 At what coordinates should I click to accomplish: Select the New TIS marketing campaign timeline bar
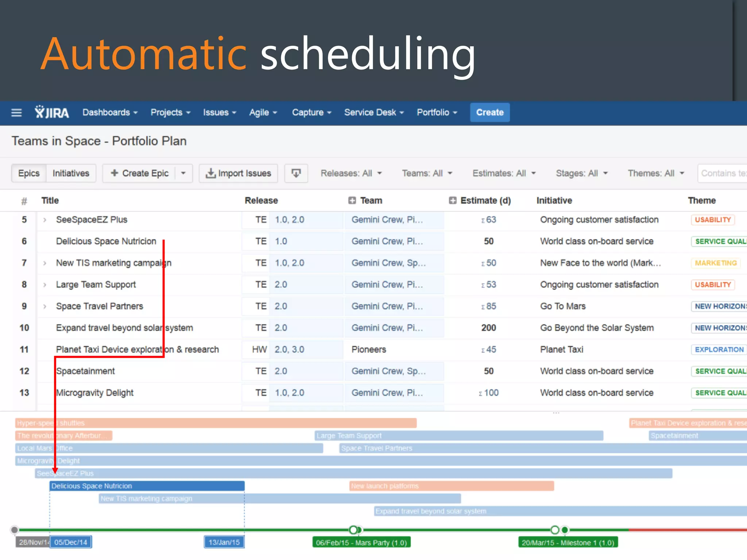(x=280, y=498)
